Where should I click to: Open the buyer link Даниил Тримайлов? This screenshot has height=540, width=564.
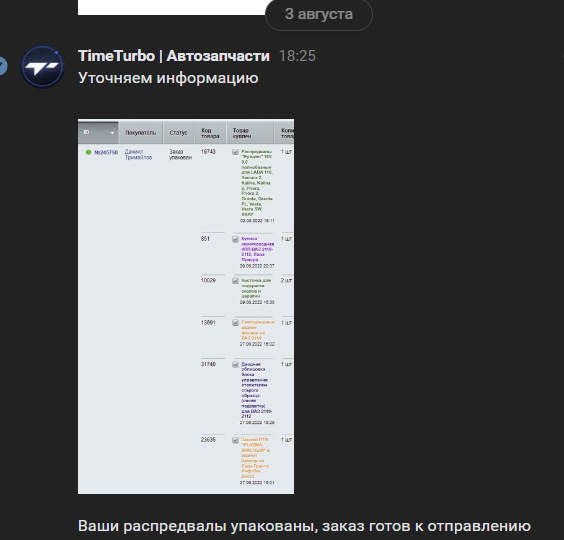138,155
